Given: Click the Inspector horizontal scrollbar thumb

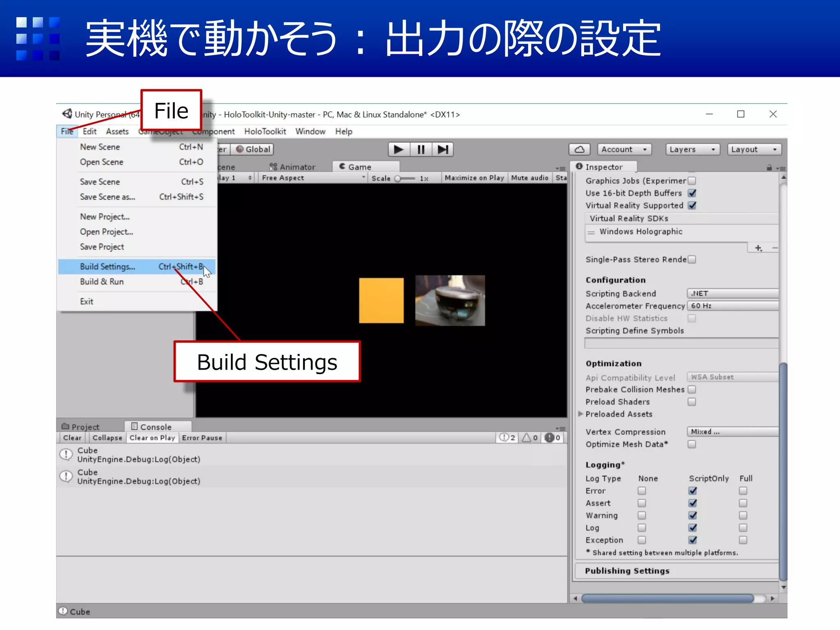Looking at the screenshot, I should [667, 598].
